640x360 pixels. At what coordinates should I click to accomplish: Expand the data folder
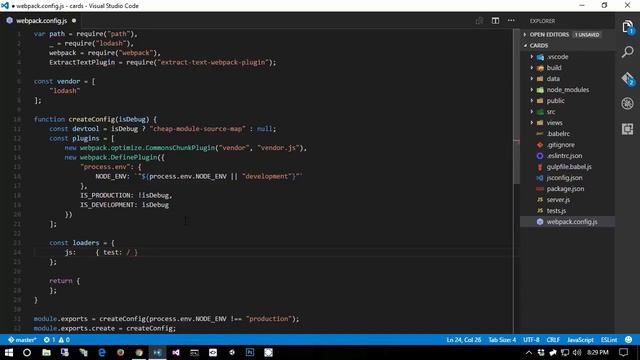tap(531, 79)
